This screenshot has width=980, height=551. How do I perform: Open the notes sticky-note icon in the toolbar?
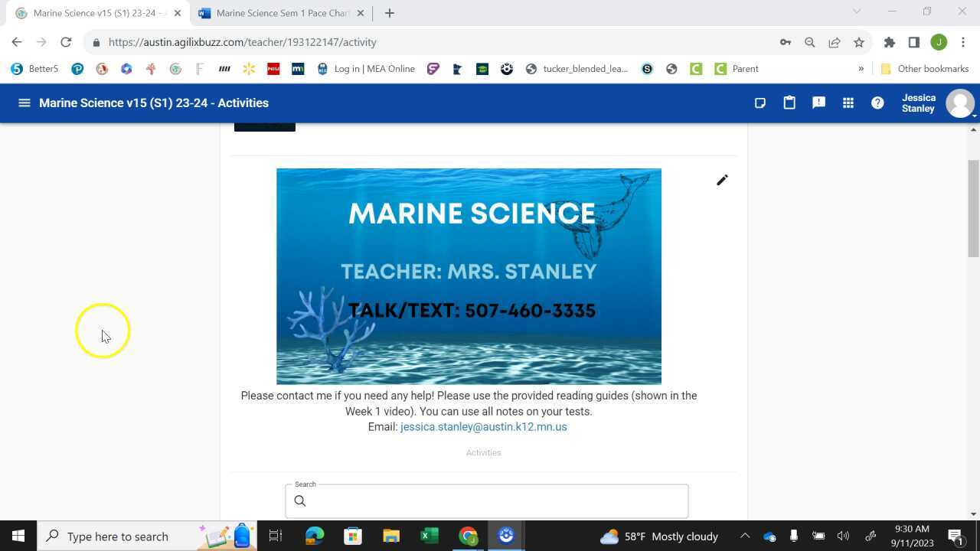[759, 103]
